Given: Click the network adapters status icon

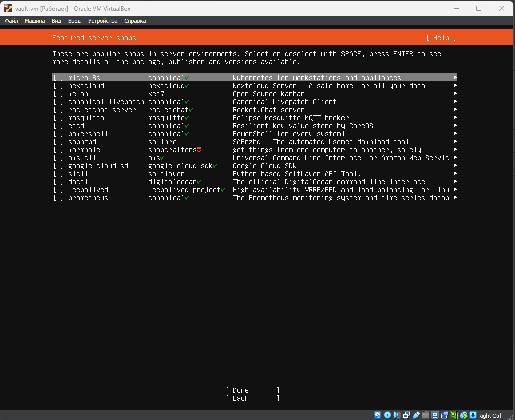Looking at the screenshot, I should [406, 415].
